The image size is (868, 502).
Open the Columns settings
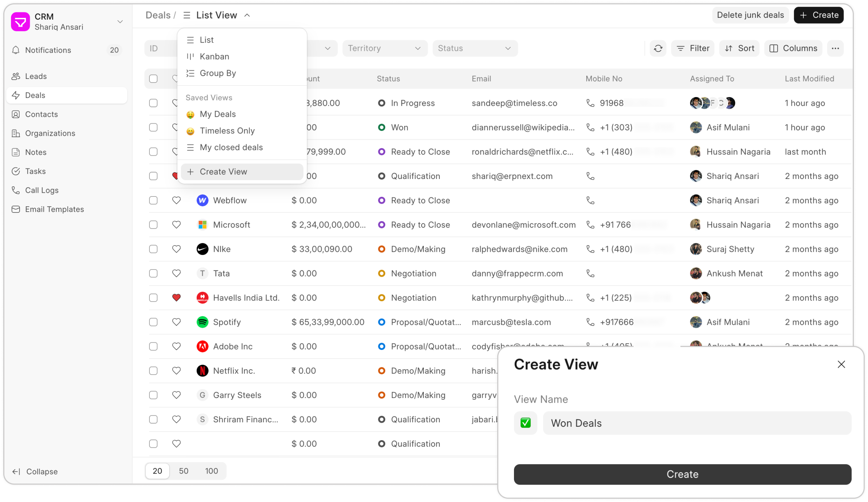(x=793, y=48)
